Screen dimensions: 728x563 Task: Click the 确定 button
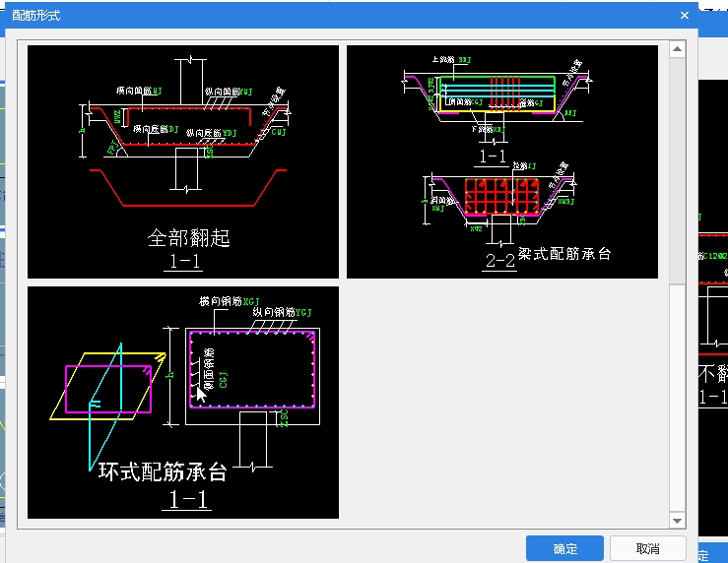point(564,548)
